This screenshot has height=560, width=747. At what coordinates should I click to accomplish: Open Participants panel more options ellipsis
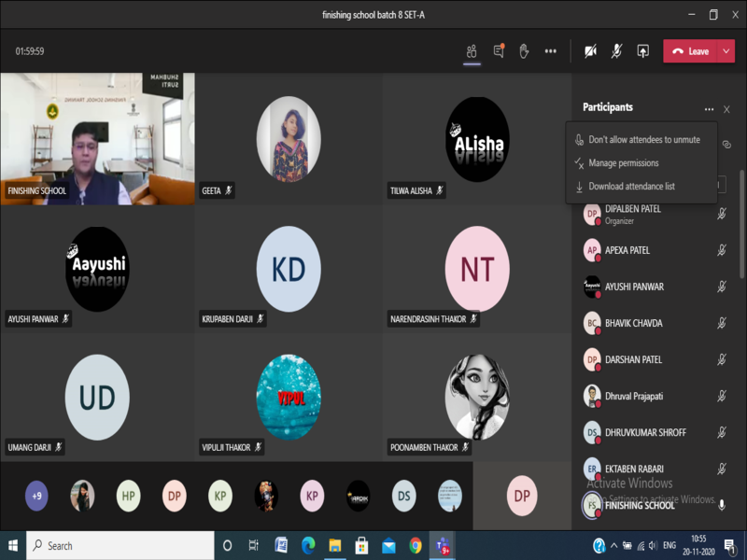tap(709, 109)
